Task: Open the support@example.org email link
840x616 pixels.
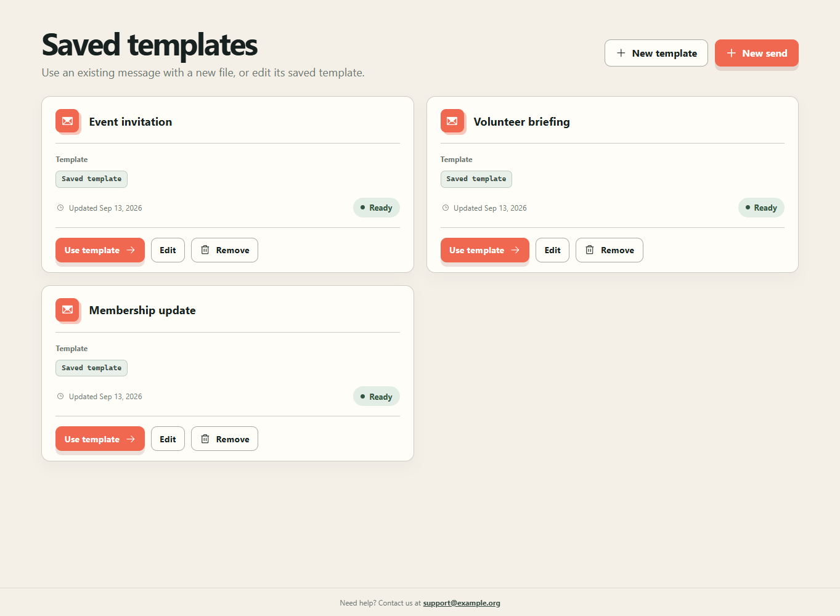Action: (x=462, y=603)
